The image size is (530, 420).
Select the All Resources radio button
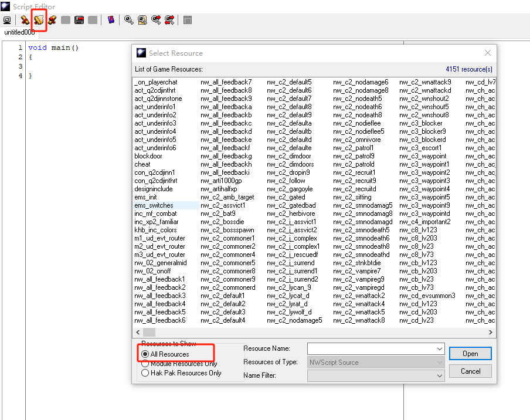coord(145,354)
